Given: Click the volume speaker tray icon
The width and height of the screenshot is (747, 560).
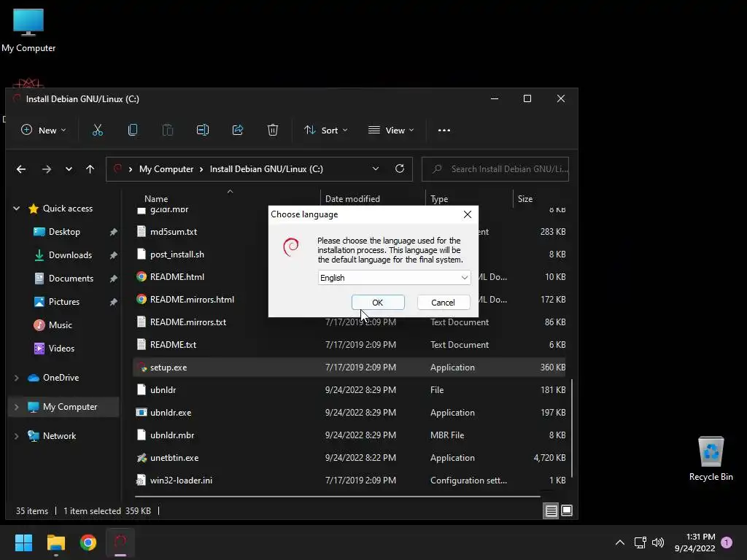Looking at the screenshot, I should coord(658,542).
